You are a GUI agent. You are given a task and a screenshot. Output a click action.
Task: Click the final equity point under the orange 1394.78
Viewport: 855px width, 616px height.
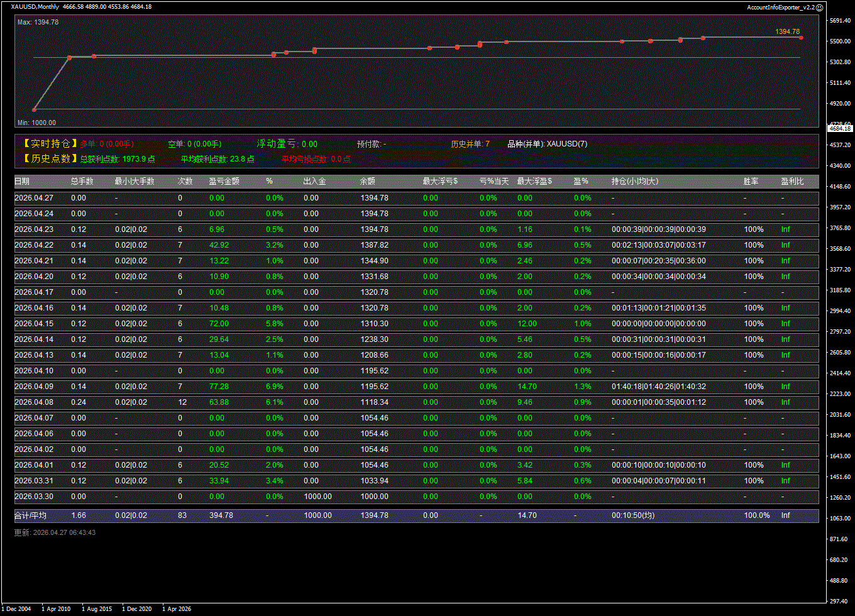tap(801, 38)
